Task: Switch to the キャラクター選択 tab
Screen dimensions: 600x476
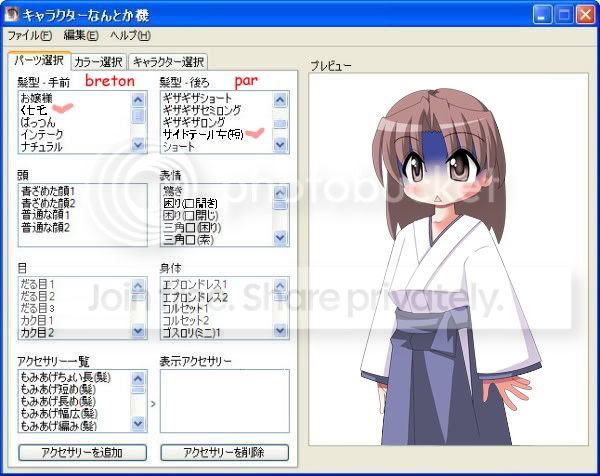Action: pos(167,62)
